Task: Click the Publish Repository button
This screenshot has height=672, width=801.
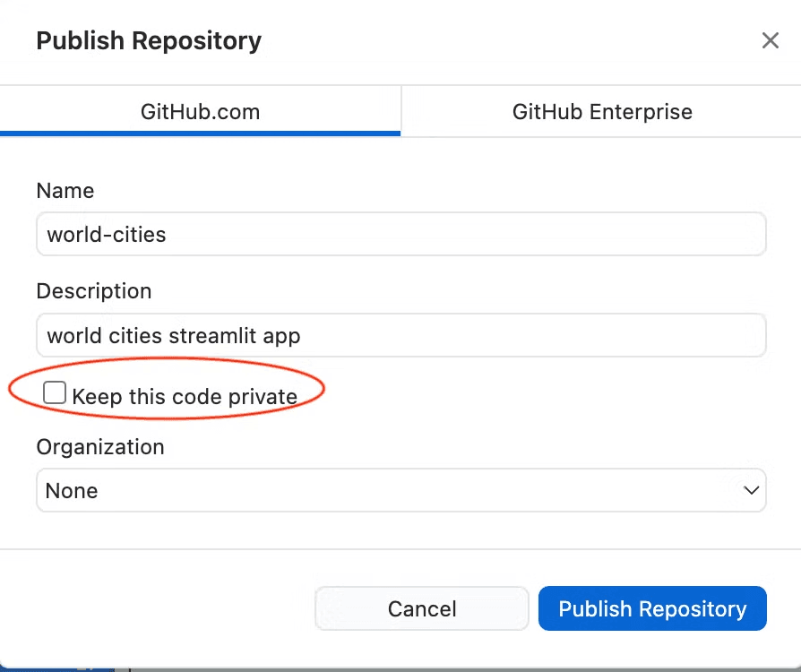Action: 652,608
